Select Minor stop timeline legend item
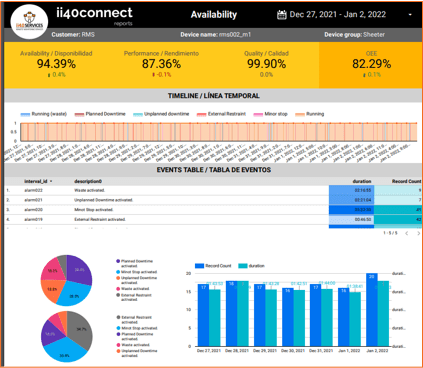The image size is (423, 368). (270, 114)
